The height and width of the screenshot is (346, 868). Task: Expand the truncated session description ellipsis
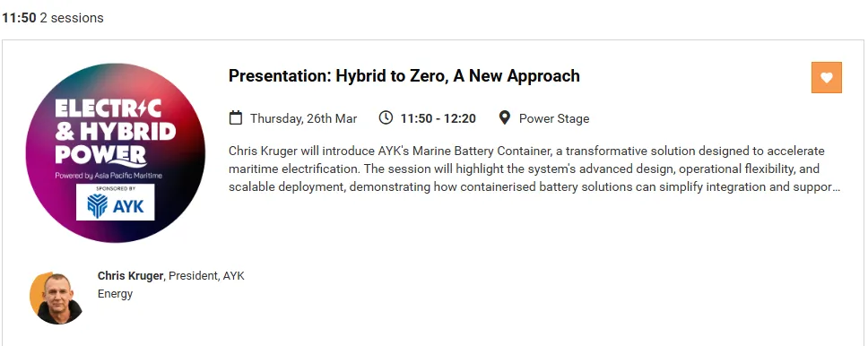point(836,187)
